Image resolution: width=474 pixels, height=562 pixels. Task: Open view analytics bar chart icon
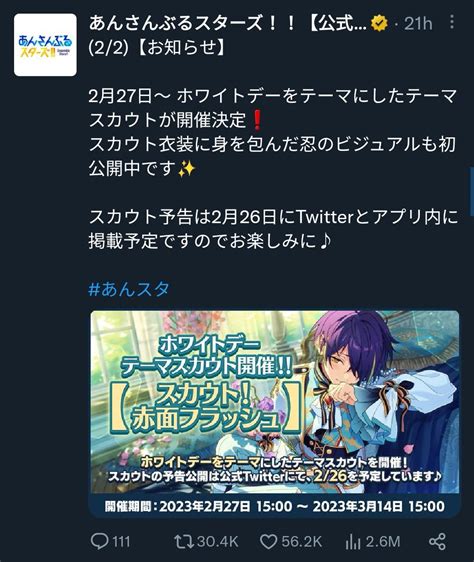point(353,541)
